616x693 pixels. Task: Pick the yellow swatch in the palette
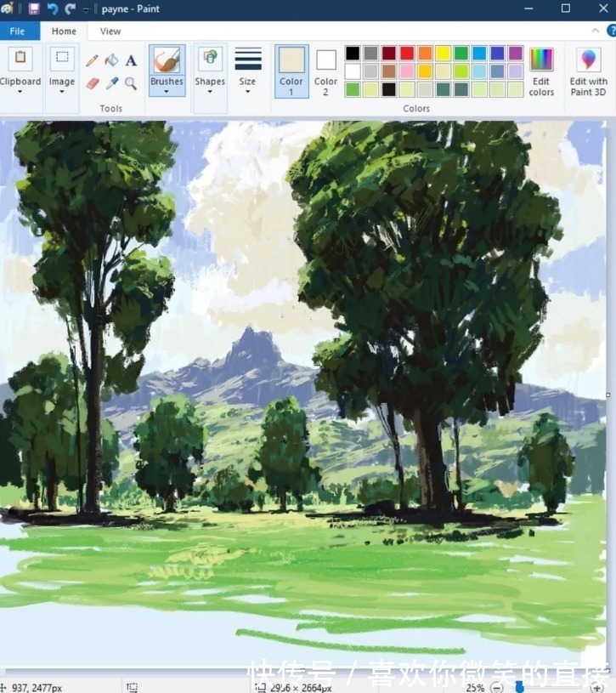(x=443, y=54)
